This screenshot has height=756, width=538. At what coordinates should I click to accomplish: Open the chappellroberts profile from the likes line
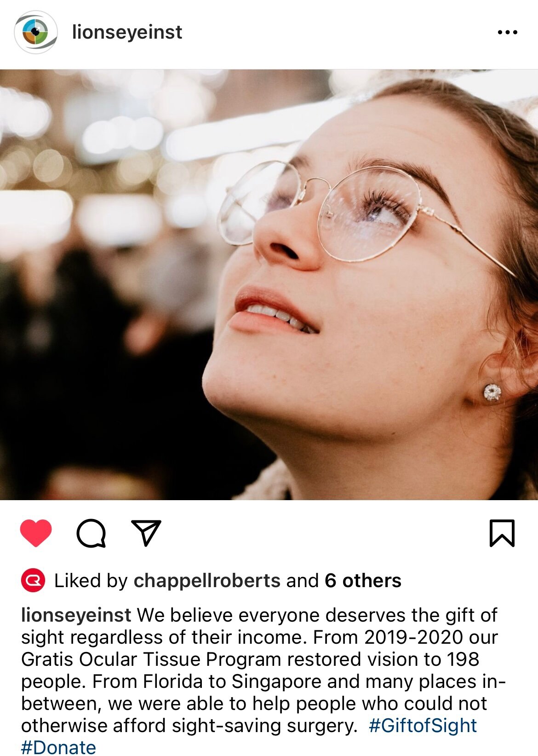point(207,581)
